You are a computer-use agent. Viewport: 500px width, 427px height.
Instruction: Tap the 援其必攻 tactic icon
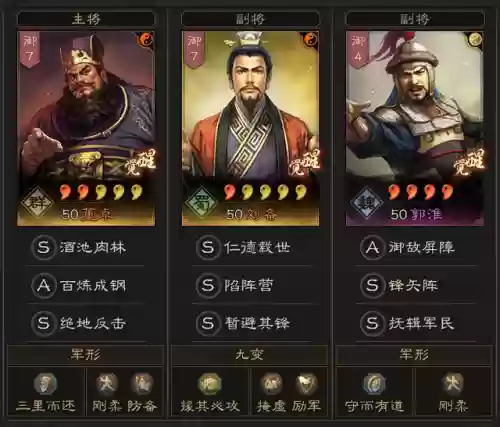[210, 384]
